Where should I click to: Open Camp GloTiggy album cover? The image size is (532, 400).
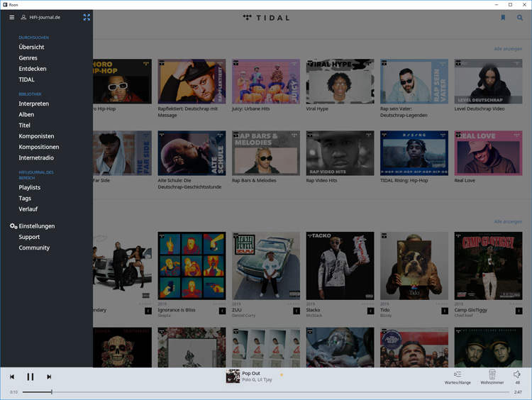pos(488,266)
